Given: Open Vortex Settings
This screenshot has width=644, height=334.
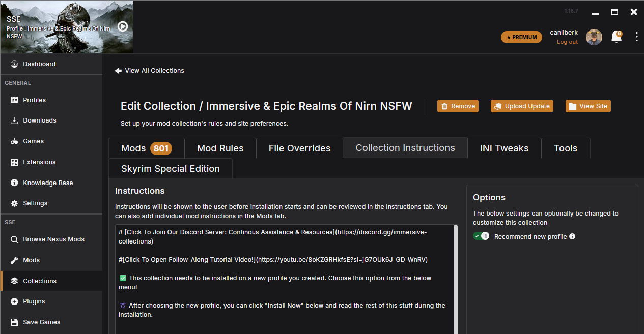Looking at the screenshot, I should tap(35, 203).
